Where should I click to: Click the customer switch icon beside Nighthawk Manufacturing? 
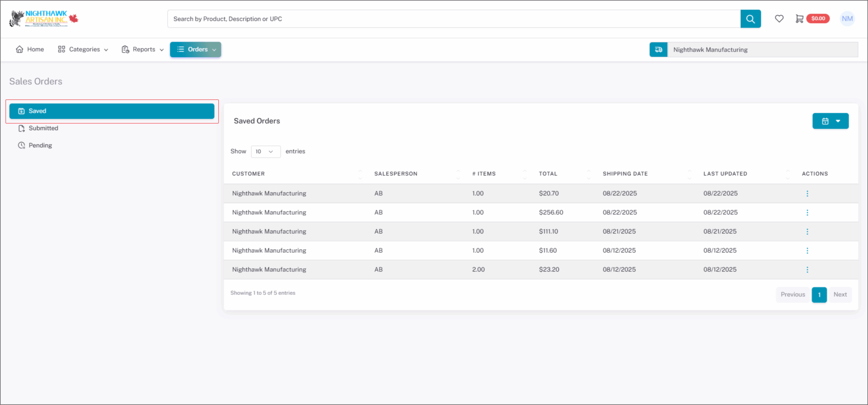(658, 50)
